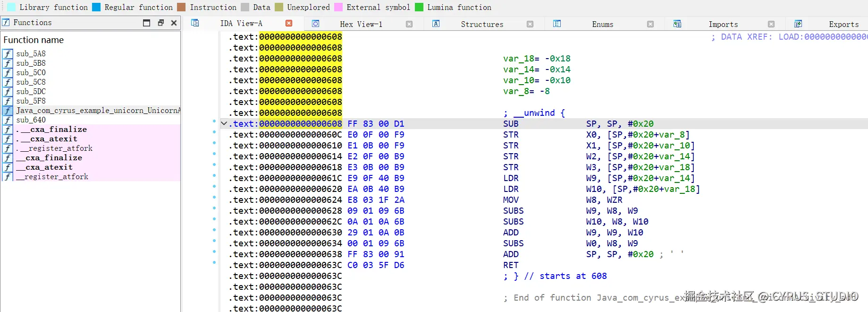This screenshot has height=312, width=868.
Task: Click the IDA View-A tab icon
Action: coord(195,23)
